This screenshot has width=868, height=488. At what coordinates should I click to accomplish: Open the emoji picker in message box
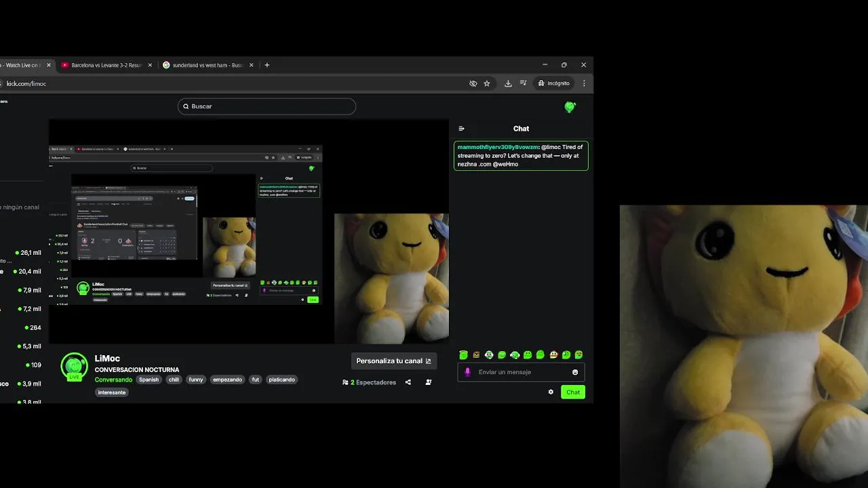(x=575, y=372)
